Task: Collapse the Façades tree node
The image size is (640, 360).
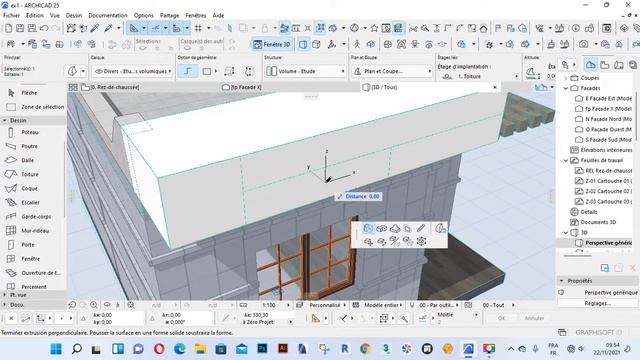Action: point(566,88)
